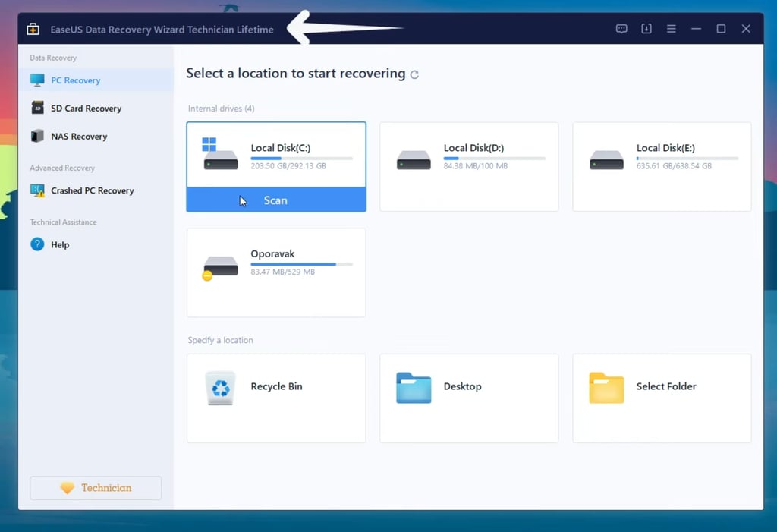Select the Local Disk(E:) drive card
Screen dimensions: 777x532
pyautogui.click(x=662, y=167)
